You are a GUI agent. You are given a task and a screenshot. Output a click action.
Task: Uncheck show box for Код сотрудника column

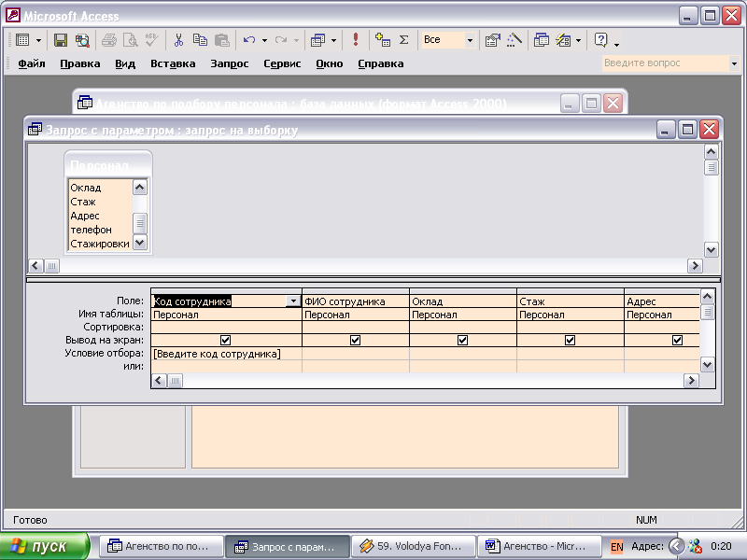225,341
